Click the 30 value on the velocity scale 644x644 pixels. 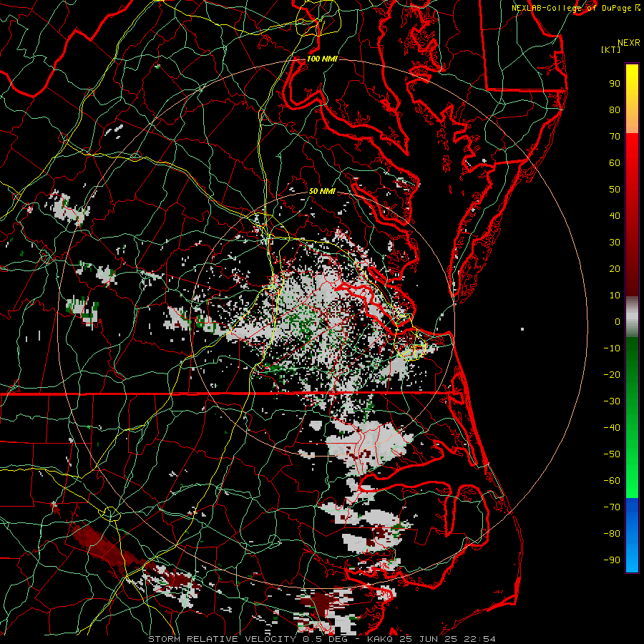click(x=615, y=243)
